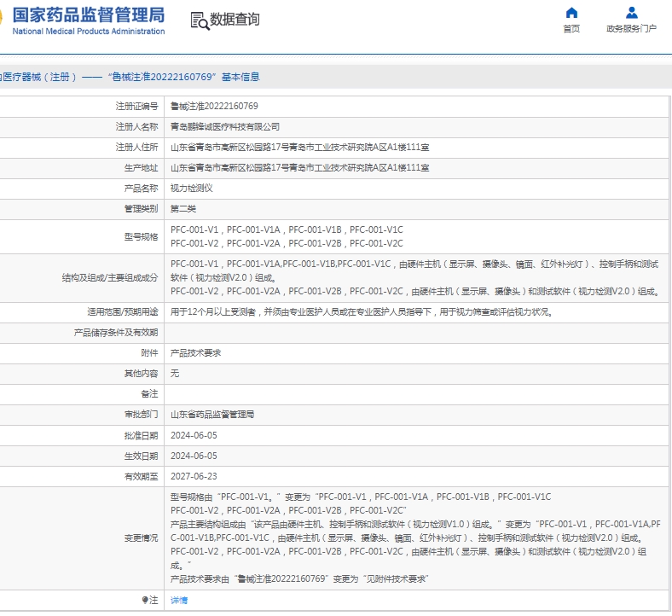The width and height of the screenshot is (672, 616).
Task: Click the 数据查询 heading text
Action: coord(235,20)
